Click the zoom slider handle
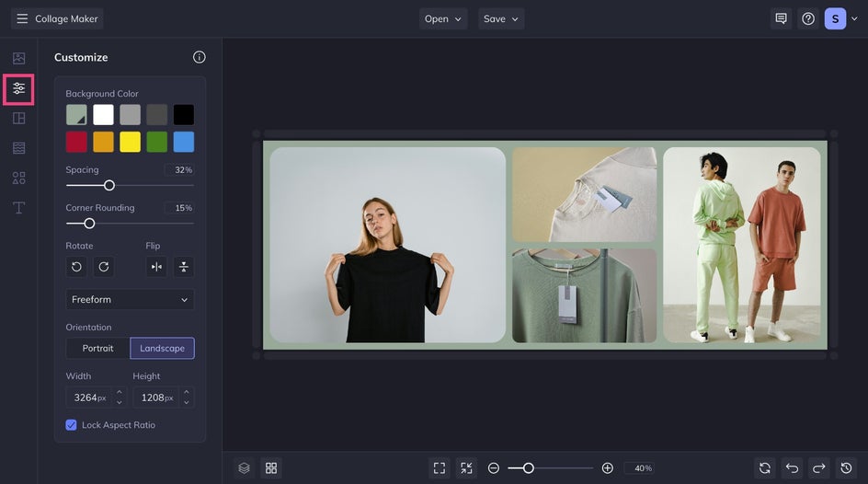Viewport: 868px width, 484px height. 529,468
